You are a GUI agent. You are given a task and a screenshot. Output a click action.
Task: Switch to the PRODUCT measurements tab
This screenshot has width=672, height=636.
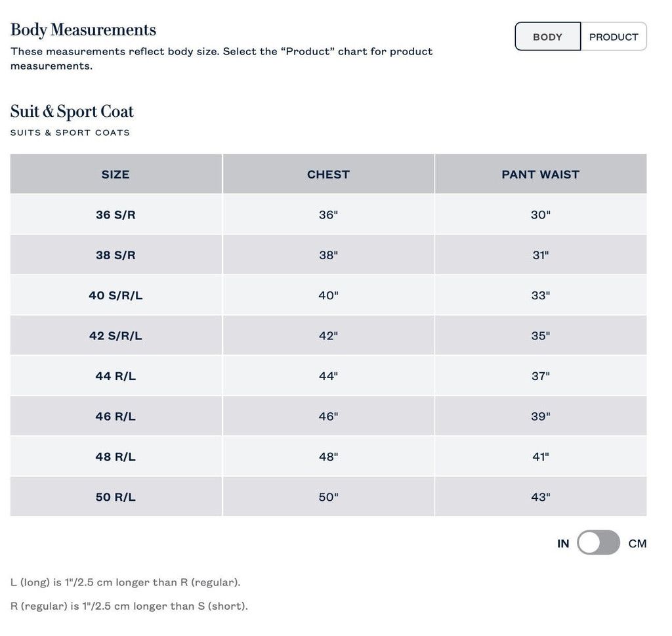pyautogui.click(x=614, y=37)
